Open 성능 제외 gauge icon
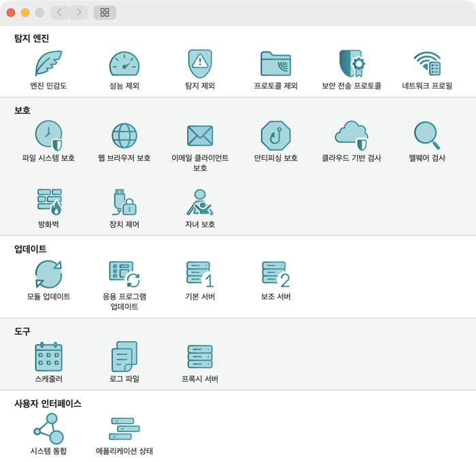The width and height of the screenshot is (476, 462). tap(124, 63)
